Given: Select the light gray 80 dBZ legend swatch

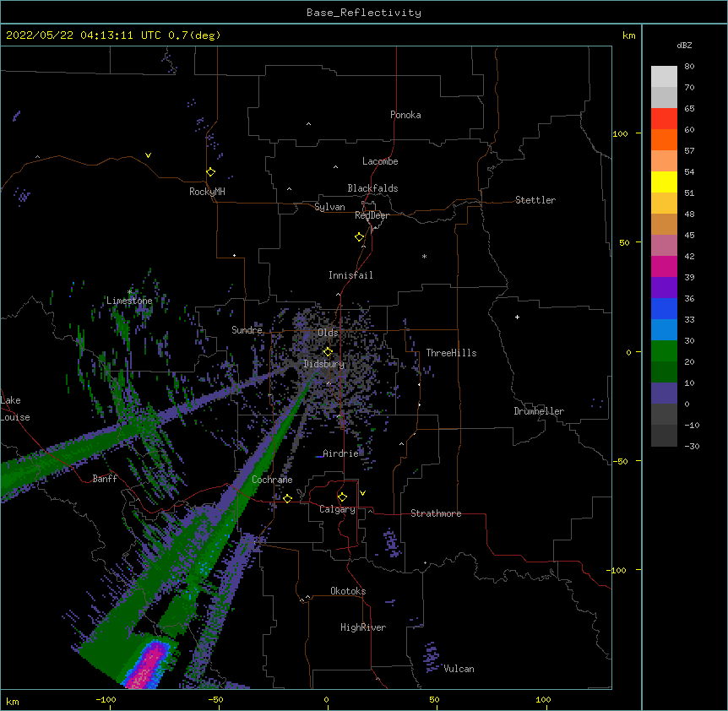Looking at the screenshot, I should (x=664, y=77).
